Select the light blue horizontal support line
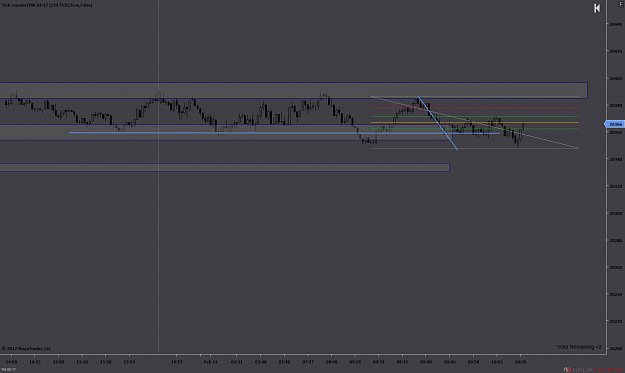Image resolution: width=625 pixels, height=373 pixels. coord(284,133)
